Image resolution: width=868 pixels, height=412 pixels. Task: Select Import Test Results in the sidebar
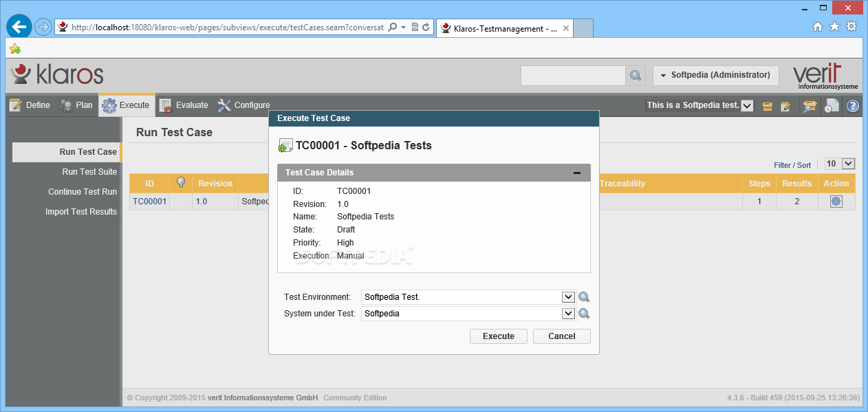pyautogui.click(x=81, y=212)
